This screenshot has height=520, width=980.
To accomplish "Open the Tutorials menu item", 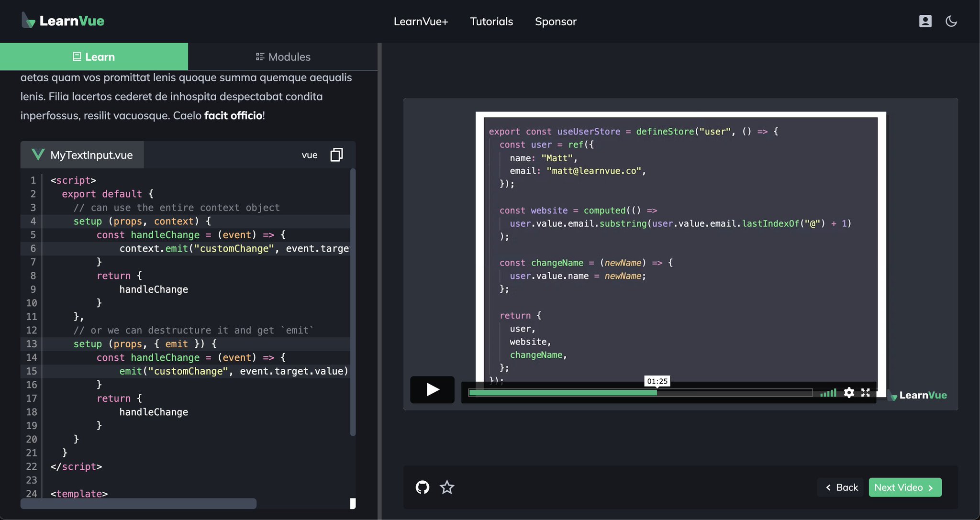I will 491,22.
